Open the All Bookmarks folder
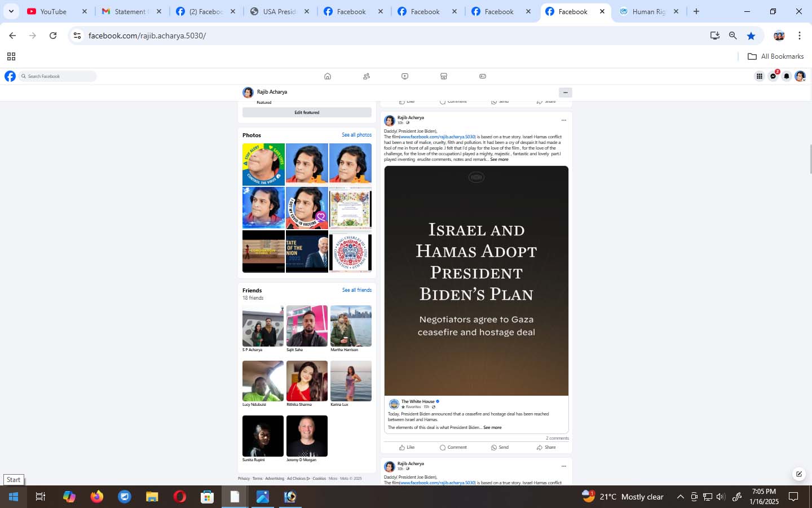This screenshot has height=508, width=812. 775,56
